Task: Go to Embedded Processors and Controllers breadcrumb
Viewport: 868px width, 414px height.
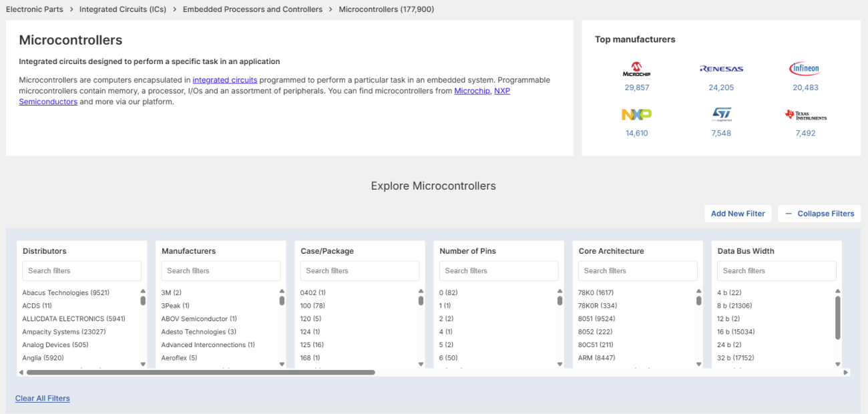Action: (x=252, y=9)
